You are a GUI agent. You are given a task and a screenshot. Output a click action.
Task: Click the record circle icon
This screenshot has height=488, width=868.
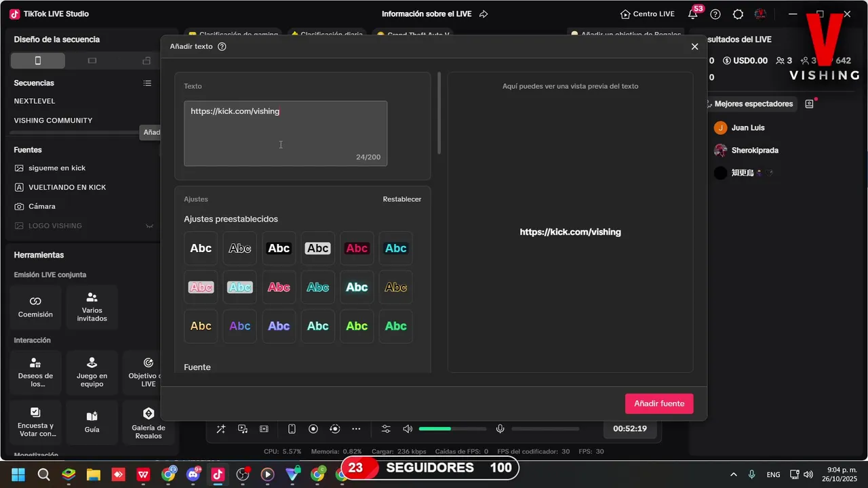313,429
